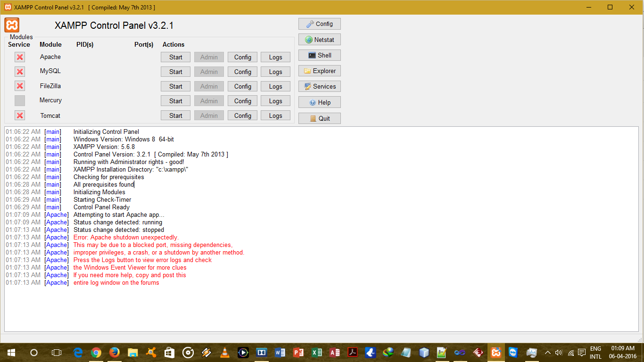
Task: Open Config for the MySQL module
Action: (x=243, y=72)
